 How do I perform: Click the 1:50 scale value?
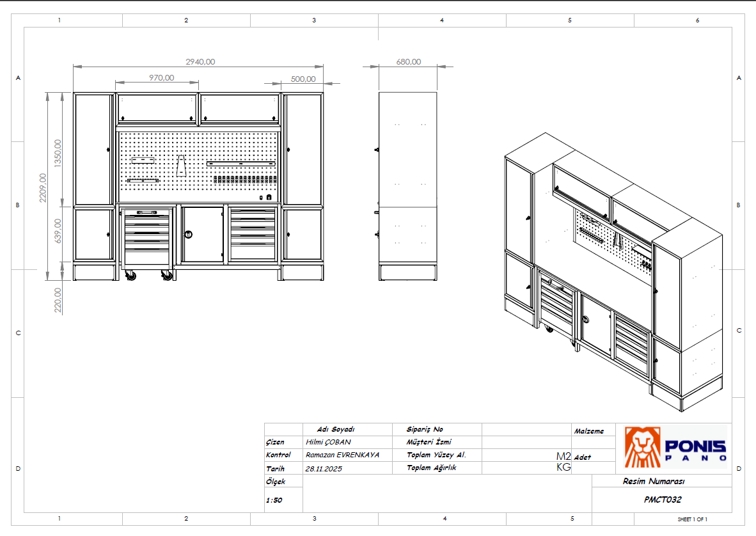[x=274, y=500]
